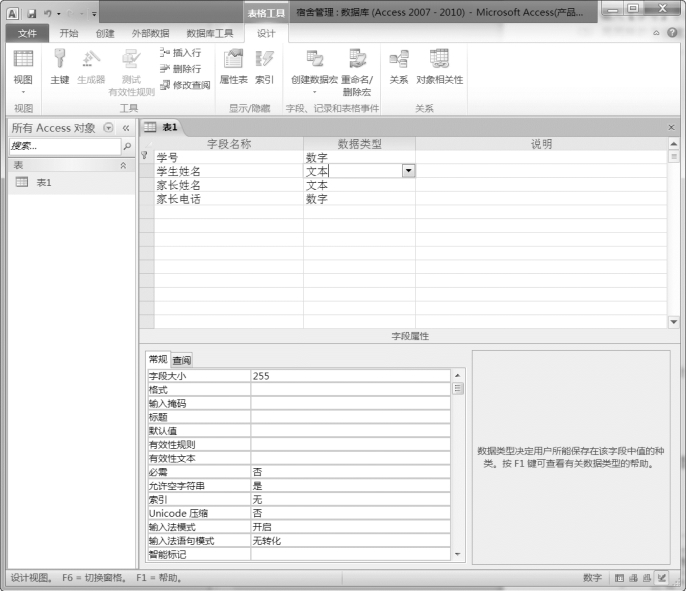The image size is (686, 591).
Task: Click 修改查阅 lookup option
Action: click(185, 85)
